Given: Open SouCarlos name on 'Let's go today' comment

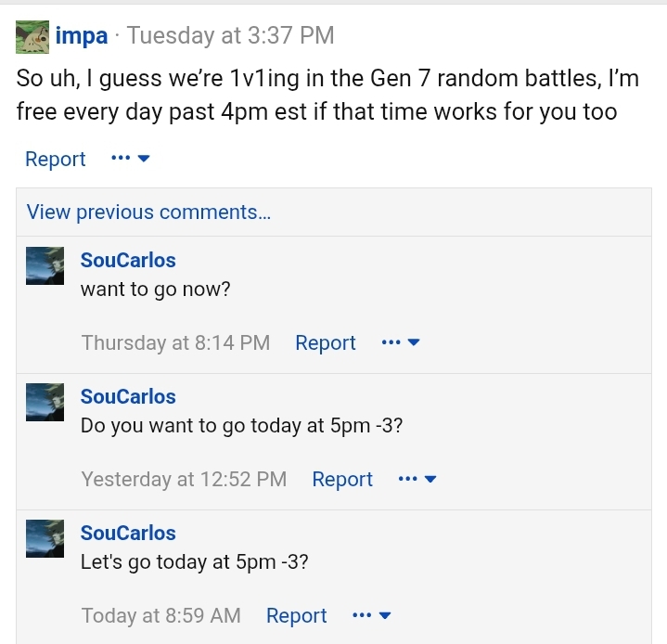Looking at the screenshot, I should tap(128, 533).
